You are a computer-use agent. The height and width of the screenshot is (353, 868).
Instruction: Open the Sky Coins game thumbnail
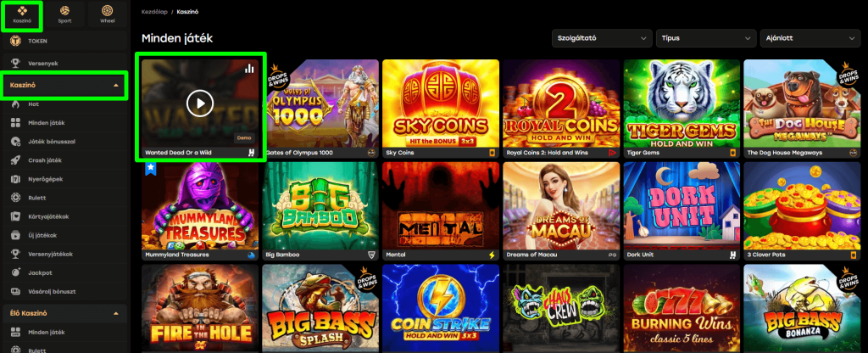click(441, 103)
